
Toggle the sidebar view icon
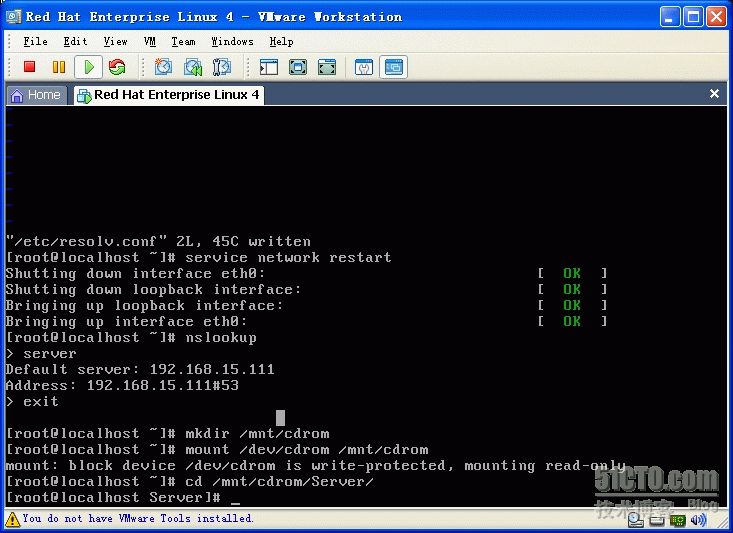coord(269,67)
